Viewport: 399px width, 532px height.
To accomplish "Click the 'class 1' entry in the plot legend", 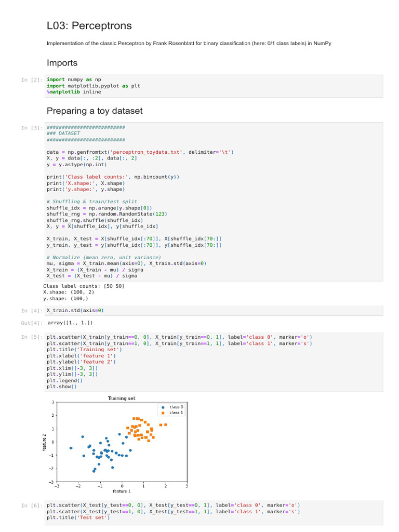I will click(172, 413).
